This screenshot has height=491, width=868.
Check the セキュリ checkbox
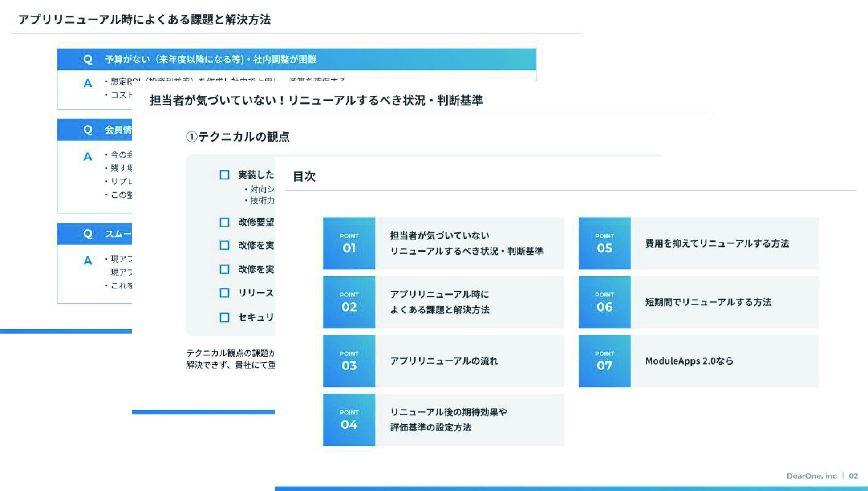tap(225, 317)
